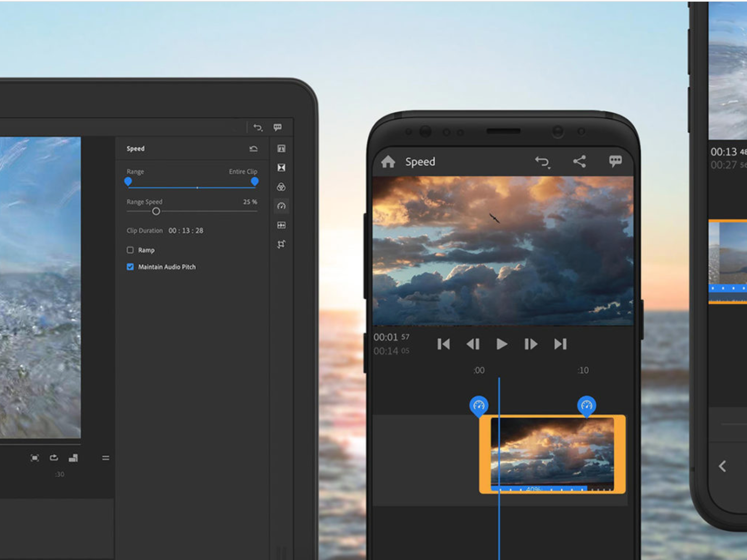This screenshot has width=747, height=560.
Task: Click the aspect ratio icon below the tablet preview
Action: (x=73, y=458)
